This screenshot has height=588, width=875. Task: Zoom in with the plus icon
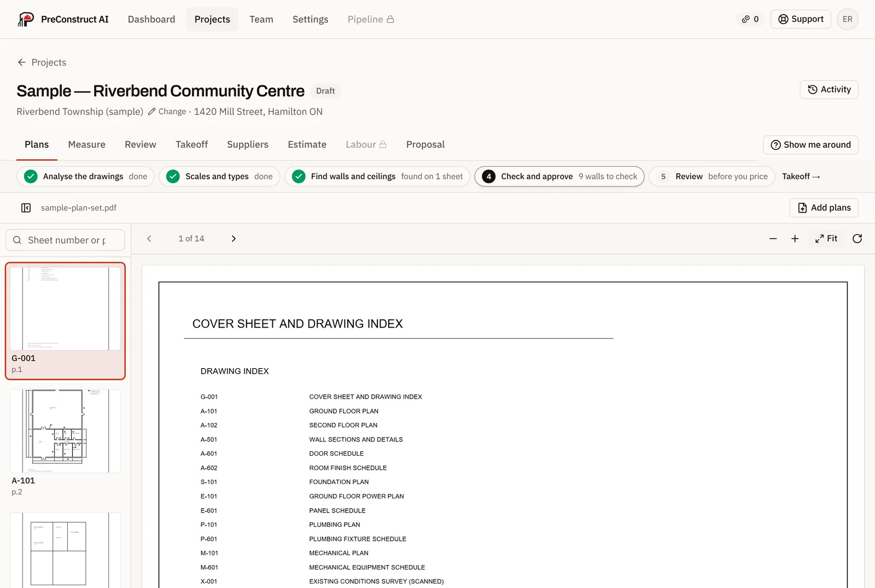point(795,238)
